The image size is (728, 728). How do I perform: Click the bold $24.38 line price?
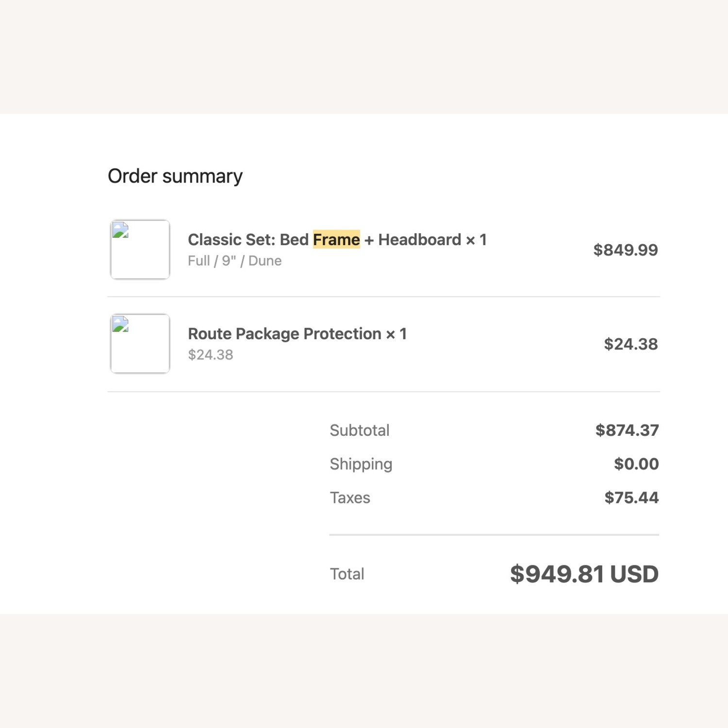tap(630, 344)
